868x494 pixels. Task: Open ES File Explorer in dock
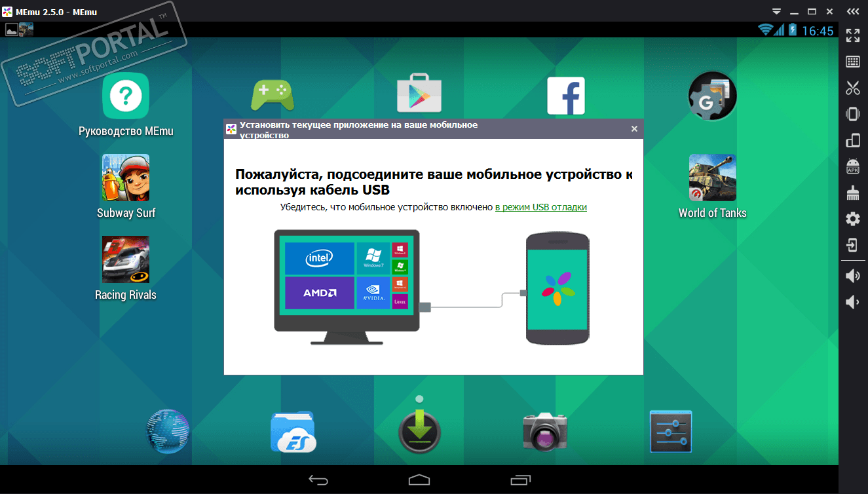(293, 432)
